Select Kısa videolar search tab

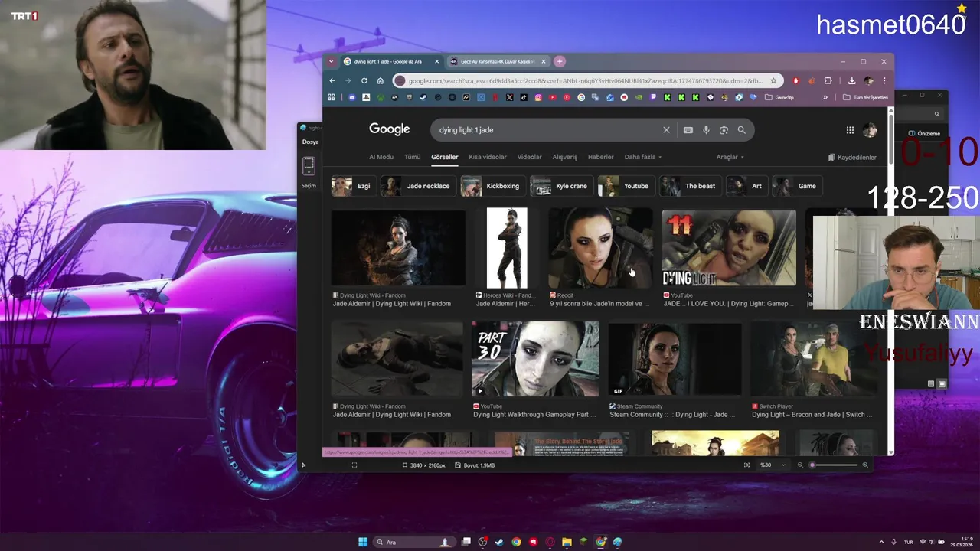click(x=488, y=157)
